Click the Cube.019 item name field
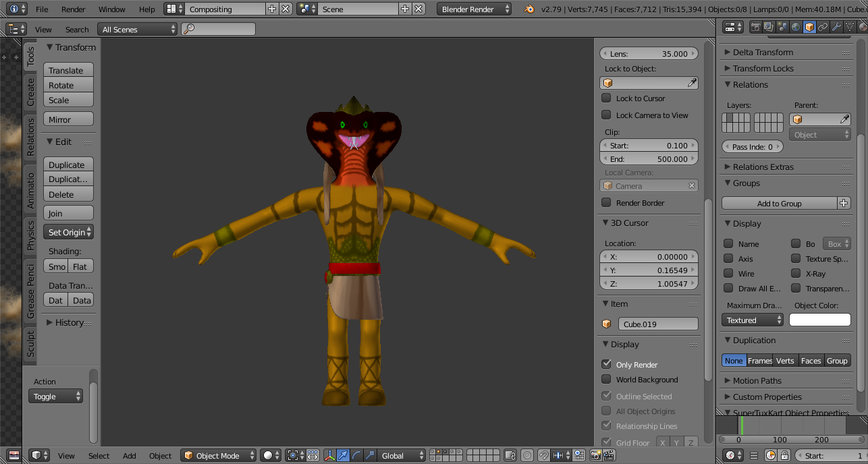868x464 pixels. (x=657, y=324)
